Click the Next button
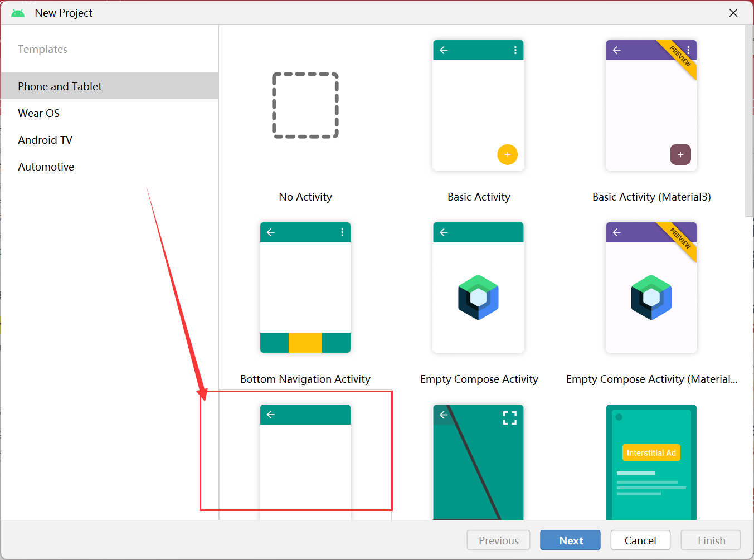 coord(570,540)
